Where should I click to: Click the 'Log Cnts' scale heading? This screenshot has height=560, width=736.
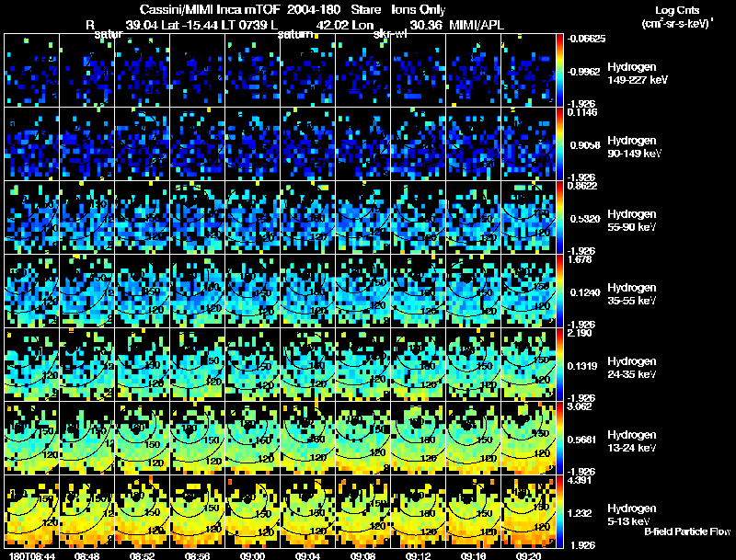click(677, 11)
